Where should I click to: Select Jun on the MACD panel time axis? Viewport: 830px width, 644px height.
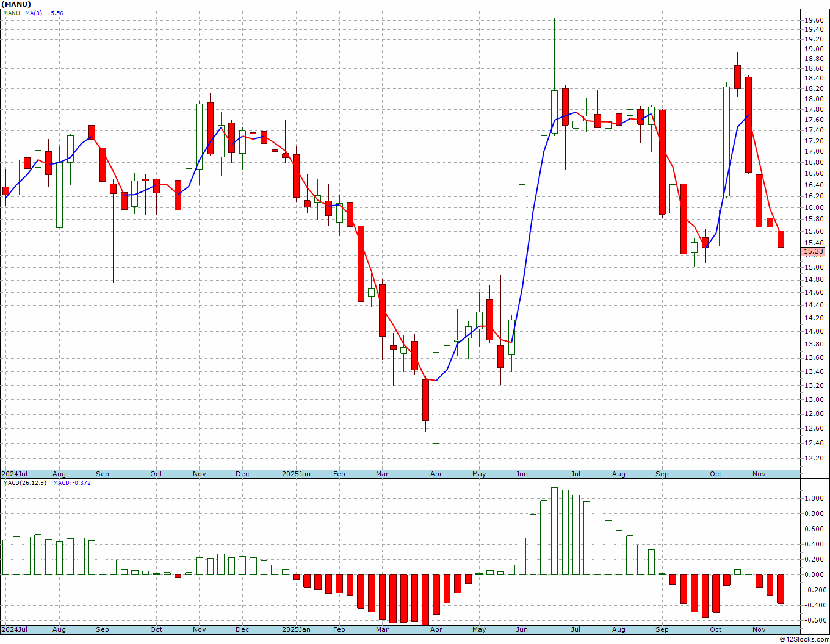(522, 629)
